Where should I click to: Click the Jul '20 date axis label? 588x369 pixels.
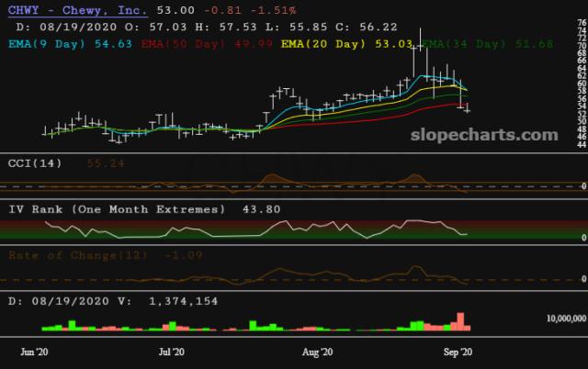172,352
